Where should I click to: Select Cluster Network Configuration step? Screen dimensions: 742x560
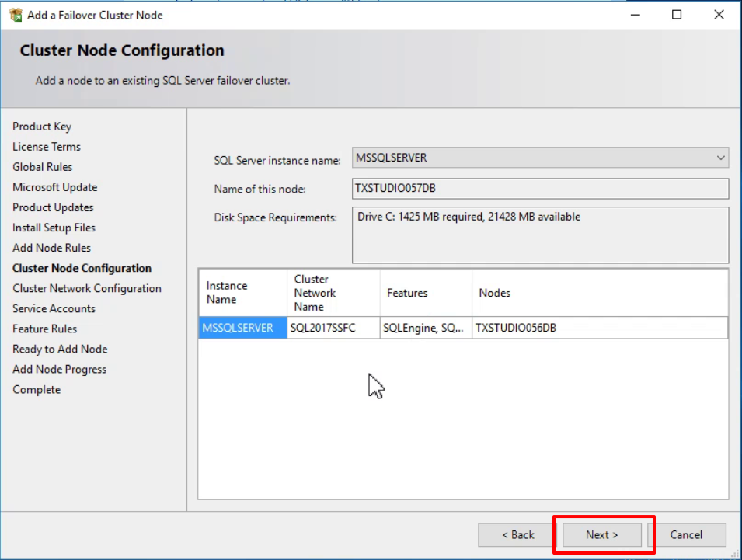click(x=87, y=288)
